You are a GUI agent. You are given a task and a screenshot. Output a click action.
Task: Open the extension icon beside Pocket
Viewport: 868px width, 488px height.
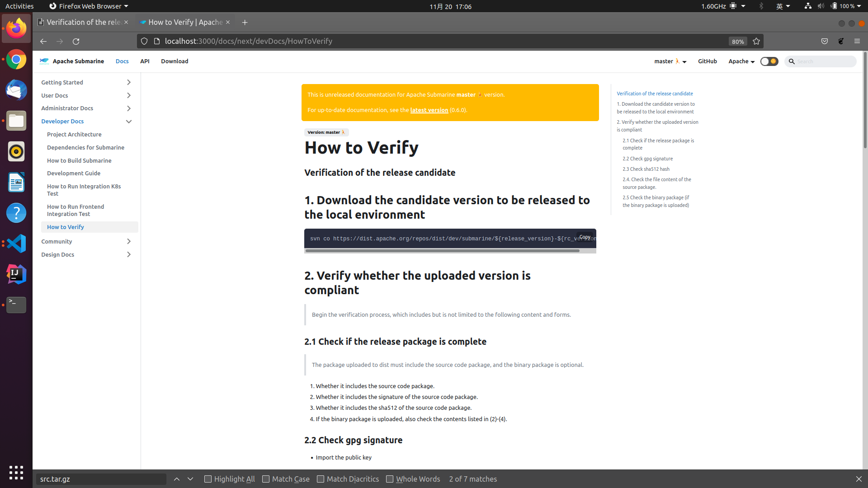(x=841, y=41)
